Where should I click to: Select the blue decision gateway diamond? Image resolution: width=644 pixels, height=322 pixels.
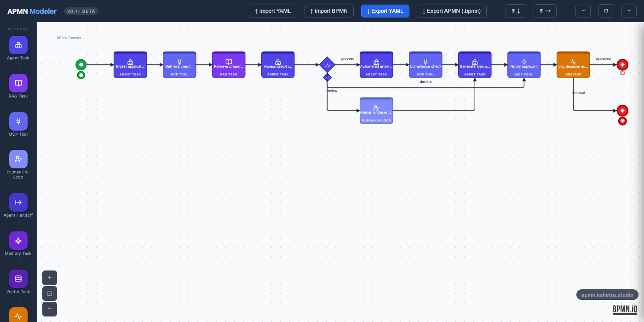[x=327, y=65]
